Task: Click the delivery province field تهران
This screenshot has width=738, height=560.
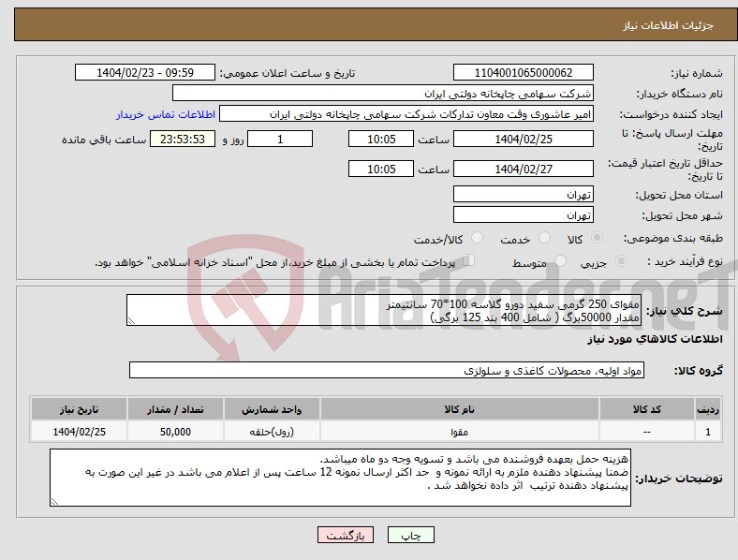Action: pyautogui.click(x=523, y=195)
